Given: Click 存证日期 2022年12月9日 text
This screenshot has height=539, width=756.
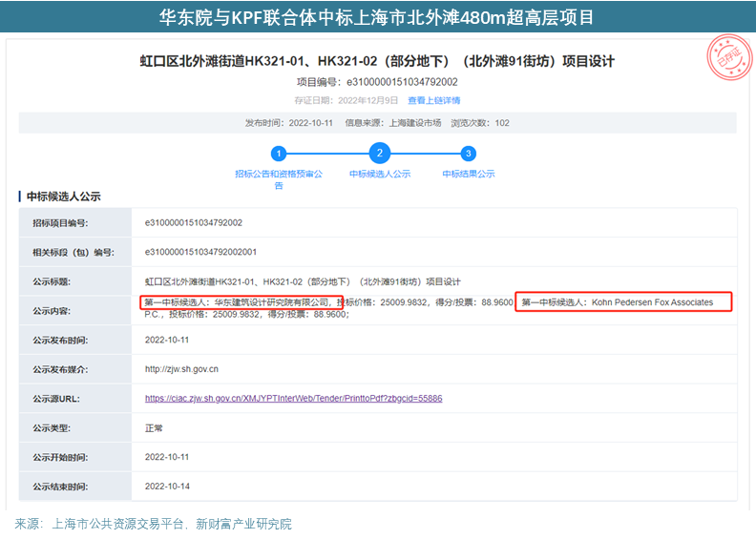Looking at the screenshot, I should point(346,100).
